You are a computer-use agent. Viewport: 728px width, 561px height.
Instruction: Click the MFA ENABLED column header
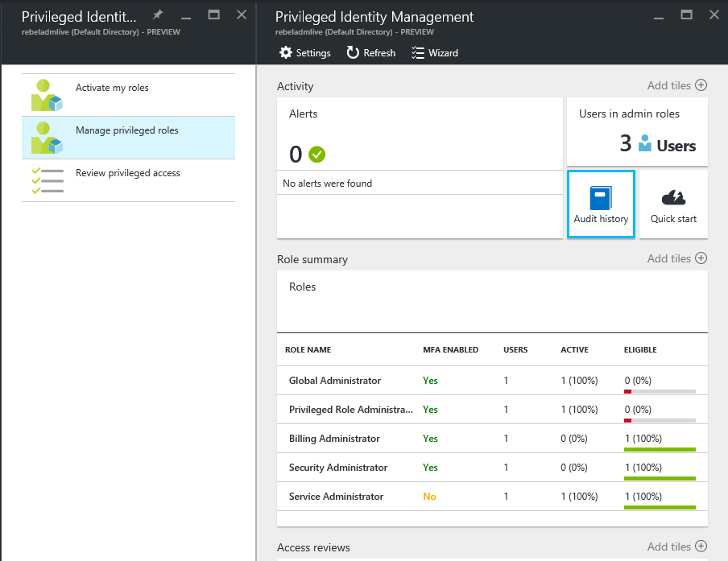click(x=450, y=350)
